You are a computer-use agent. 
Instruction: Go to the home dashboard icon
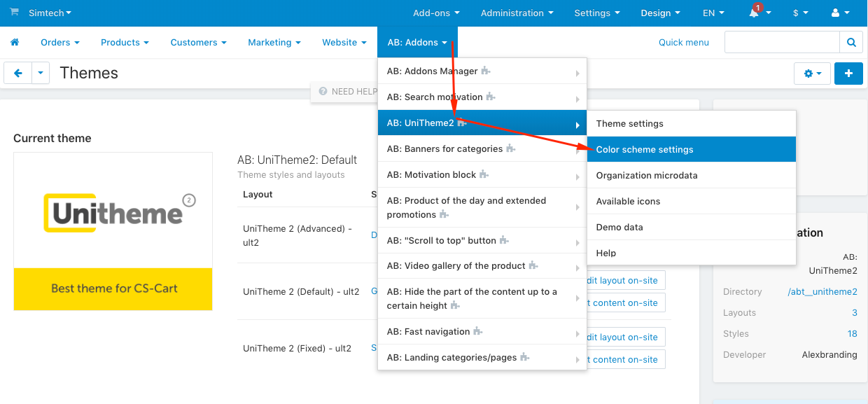[x=15, y=42]
